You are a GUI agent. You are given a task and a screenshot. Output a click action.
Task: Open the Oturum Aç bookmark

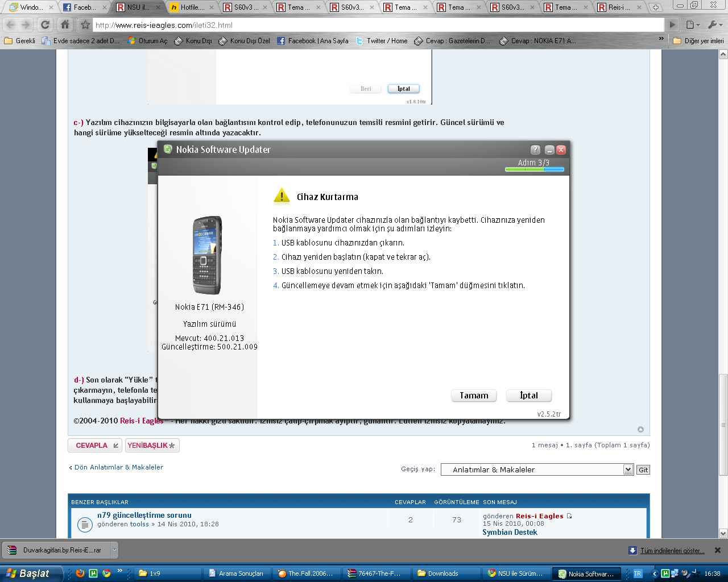point(147,41)
